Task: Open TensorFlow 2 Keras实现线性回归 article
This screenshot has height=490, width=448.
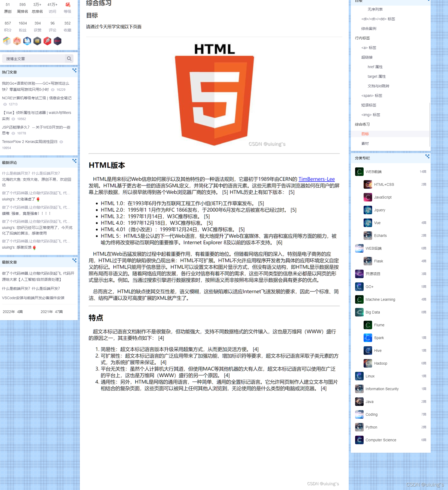Action: tap(30, 142)
